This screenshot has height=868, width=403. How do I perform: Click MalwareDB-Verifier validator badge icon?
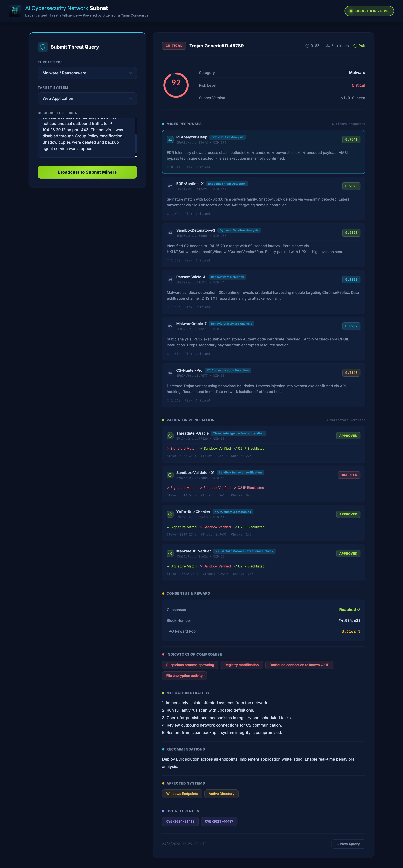coord(170,554)
